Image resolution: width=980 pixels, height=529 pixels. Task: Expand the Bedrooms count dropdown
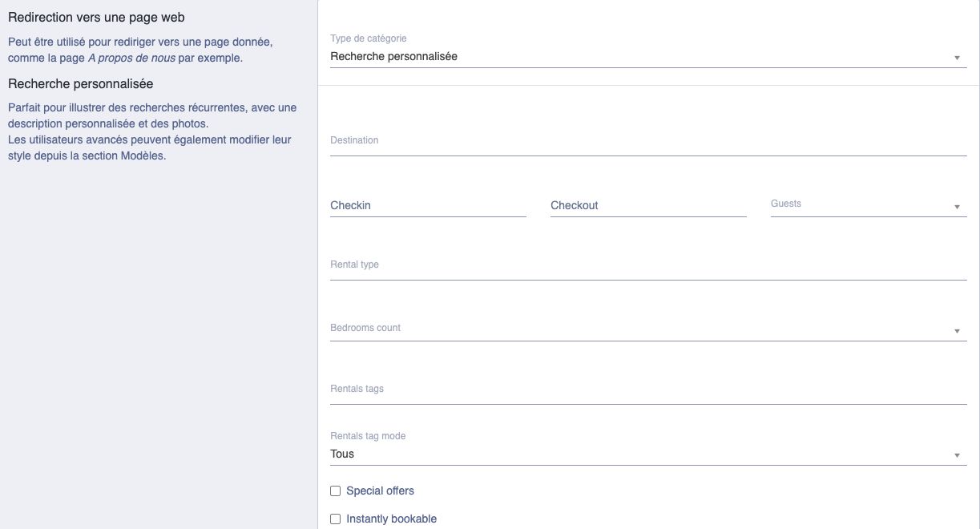tap(648, 329)
